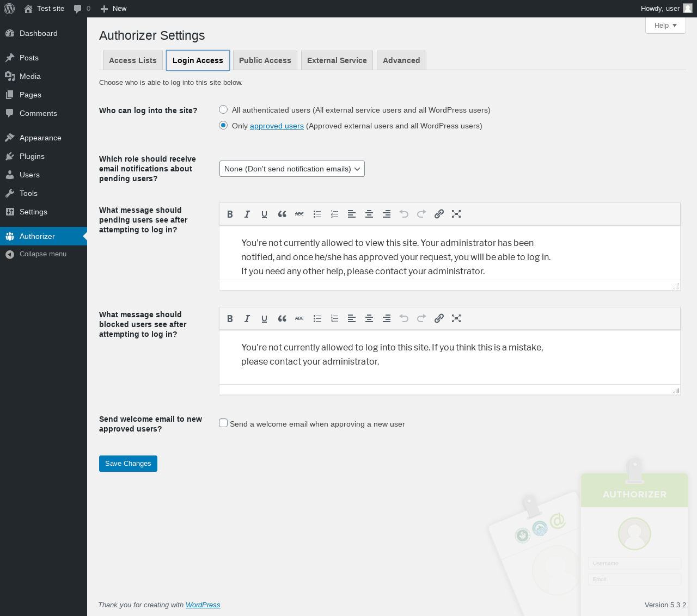Open Media in the sidebar menu
Viewport: 697px width, 616px height.
click(x=44, y=76)
